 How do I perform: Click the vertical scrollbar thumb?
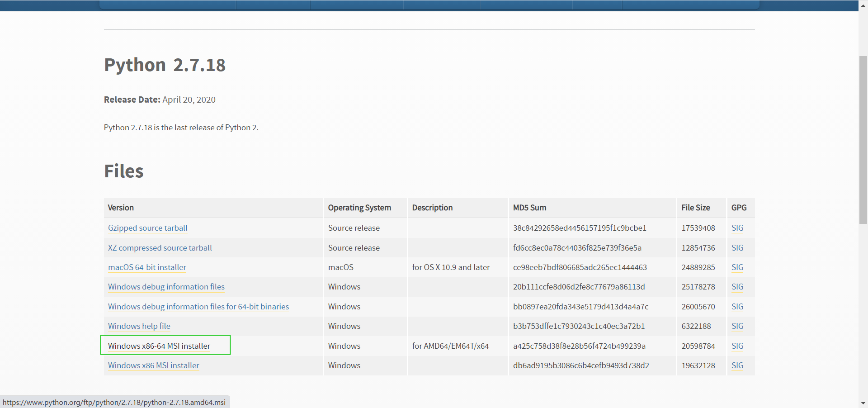[x=863, y=139]
